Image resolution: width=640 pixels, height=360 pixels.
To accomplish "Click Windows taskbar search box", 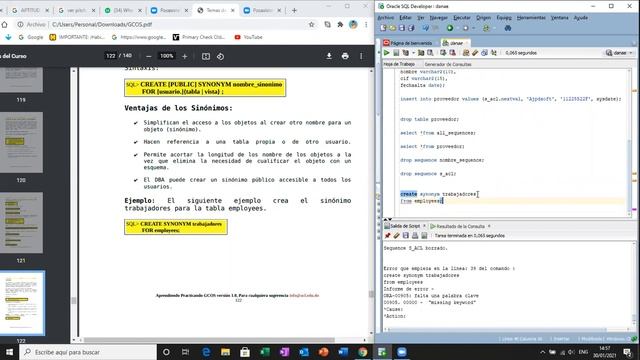I will click(88, 352).
